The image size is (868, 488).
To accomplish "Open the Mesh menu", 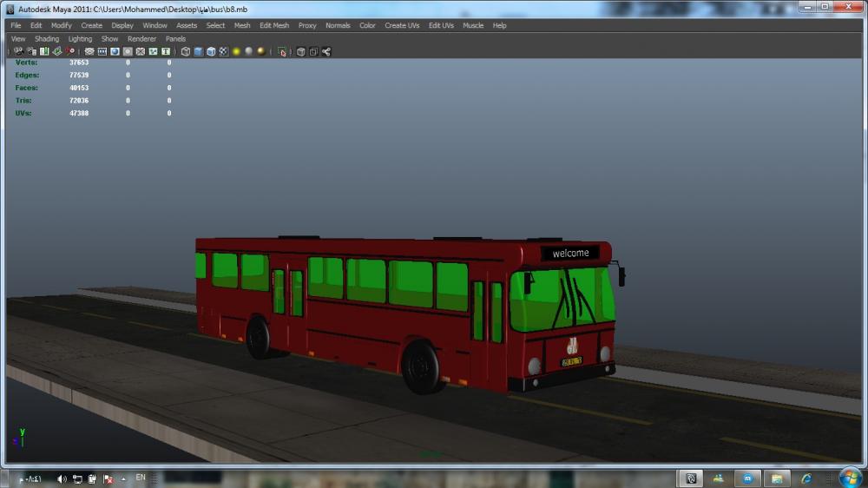I will pos(242,25).
